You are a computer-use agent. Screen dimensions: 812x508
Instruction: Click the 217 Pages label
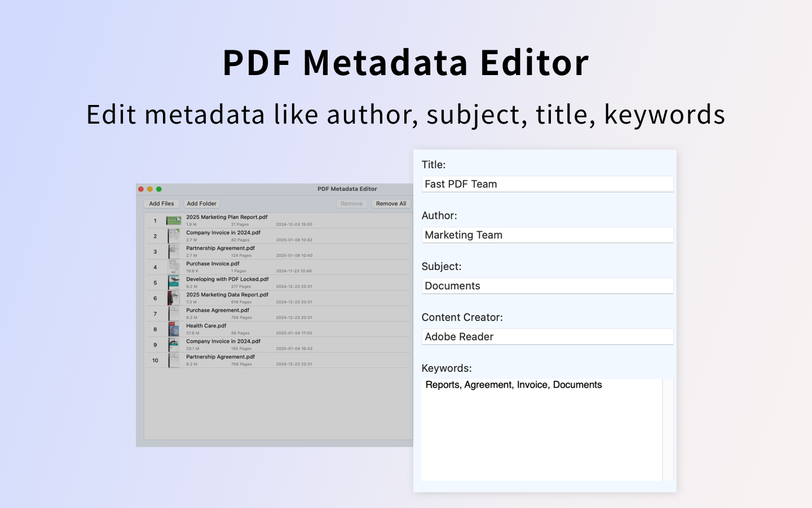coord(241,287)
